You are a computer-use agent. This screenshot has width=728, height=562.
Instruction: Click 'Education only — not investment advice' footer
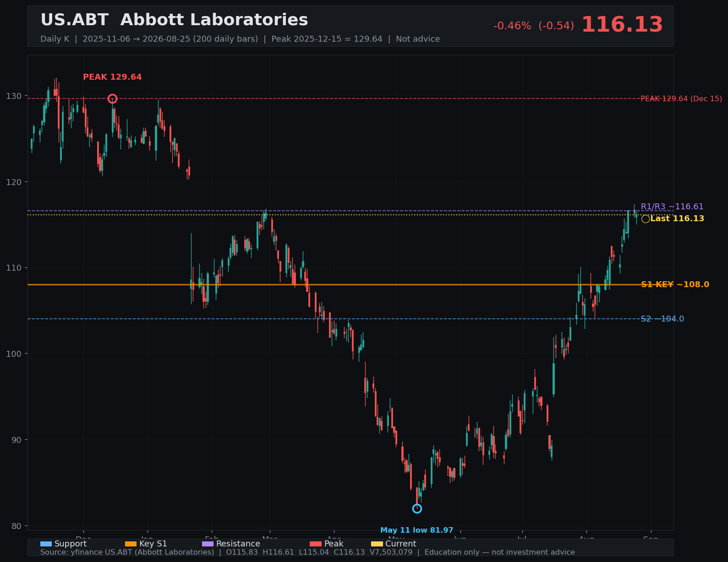(x=499, y=552)
